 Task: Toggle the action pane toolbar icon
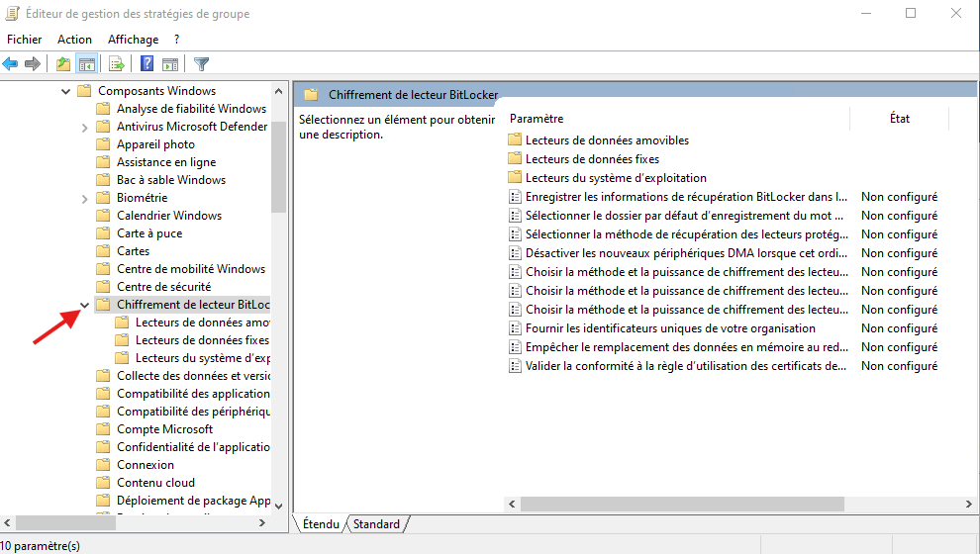170,63
